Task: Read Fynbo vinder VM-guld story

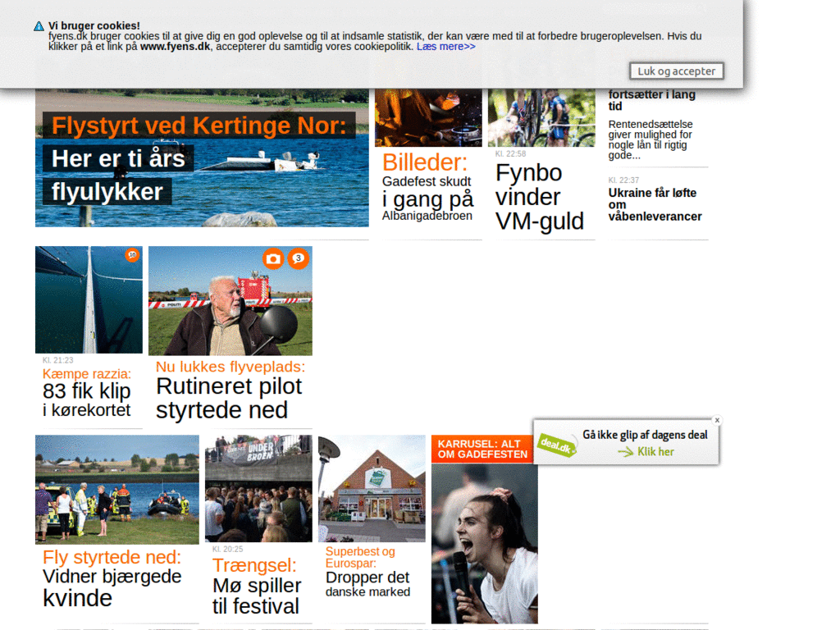Action: click(x=540, y=197)
